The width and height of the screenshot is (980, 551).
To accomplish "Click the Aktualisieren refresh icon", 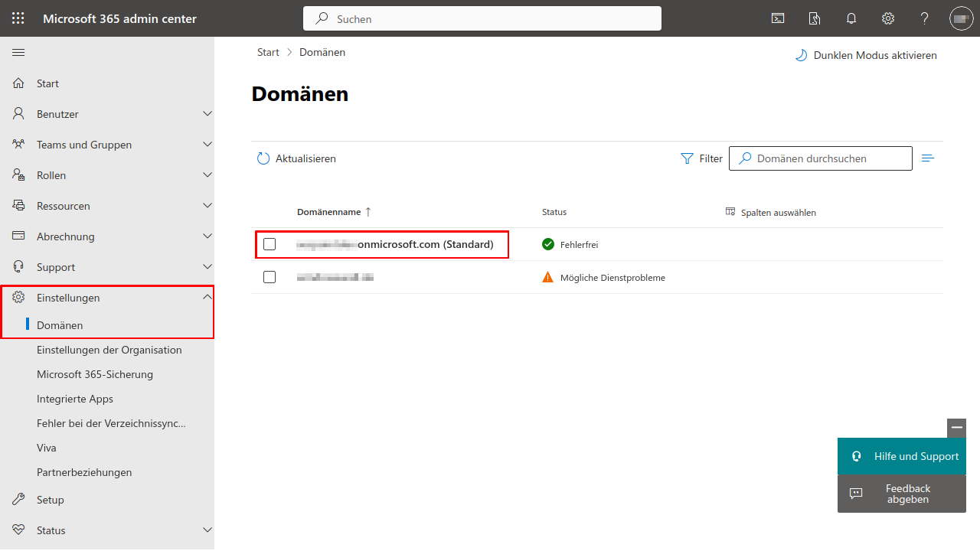I will [x=263, y=158].
